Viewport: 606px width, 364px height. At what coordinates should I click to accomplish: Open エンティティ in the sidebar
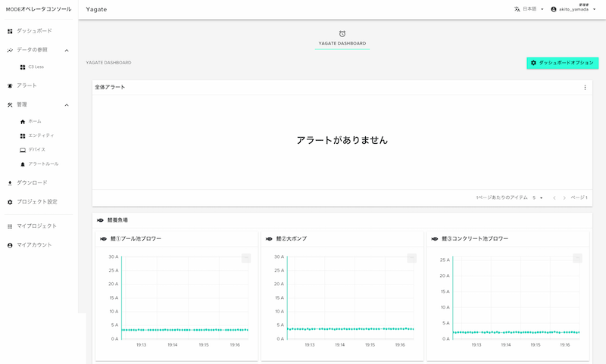click(x=41, y=135)
